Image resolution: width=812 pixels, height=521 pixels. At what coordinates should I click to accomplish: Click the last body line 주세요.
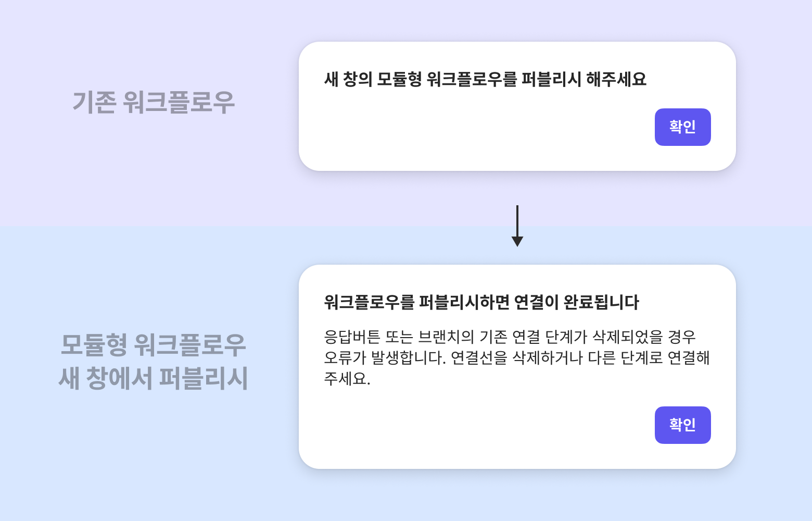[x=347, y=379]
